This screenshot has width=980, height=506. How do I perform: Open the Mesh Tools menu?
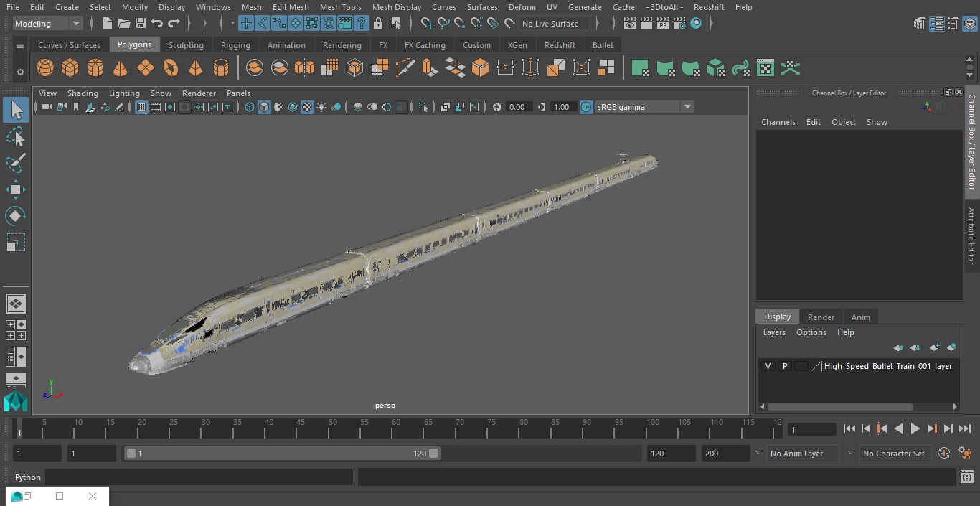coord(340,7)
